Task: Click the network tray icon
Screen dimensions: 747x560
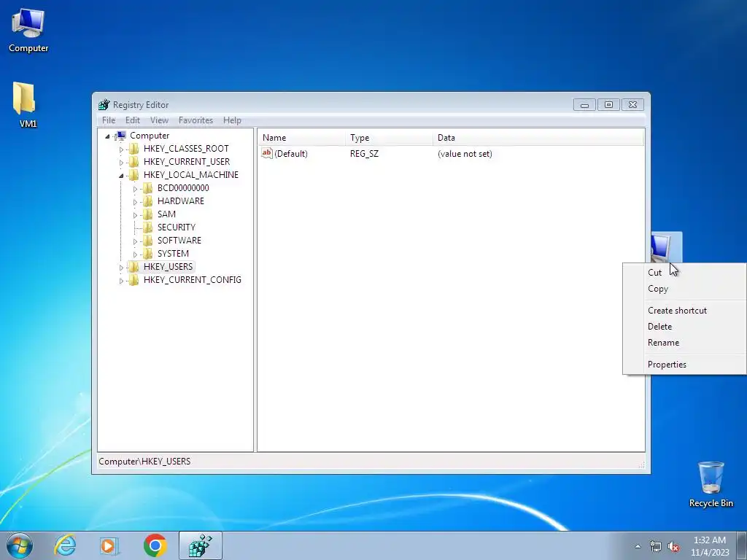Action: [x=656, y=547]
